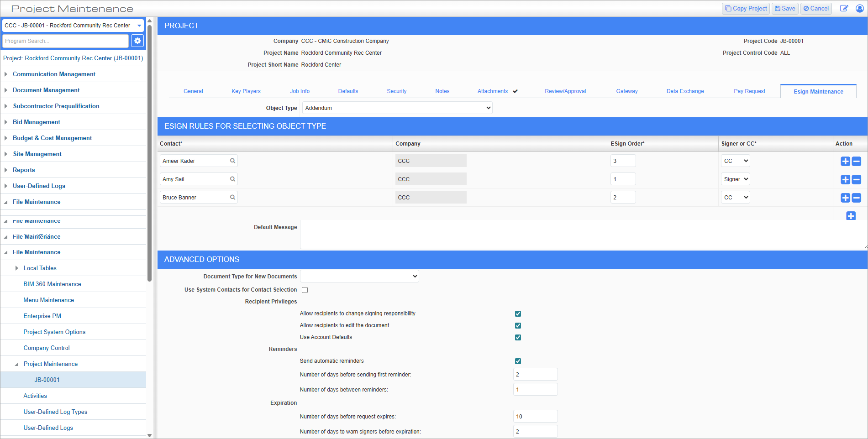Click the Copy Project button
The height and width of the screenshot is (439, 868).
(x=746, y=8)
